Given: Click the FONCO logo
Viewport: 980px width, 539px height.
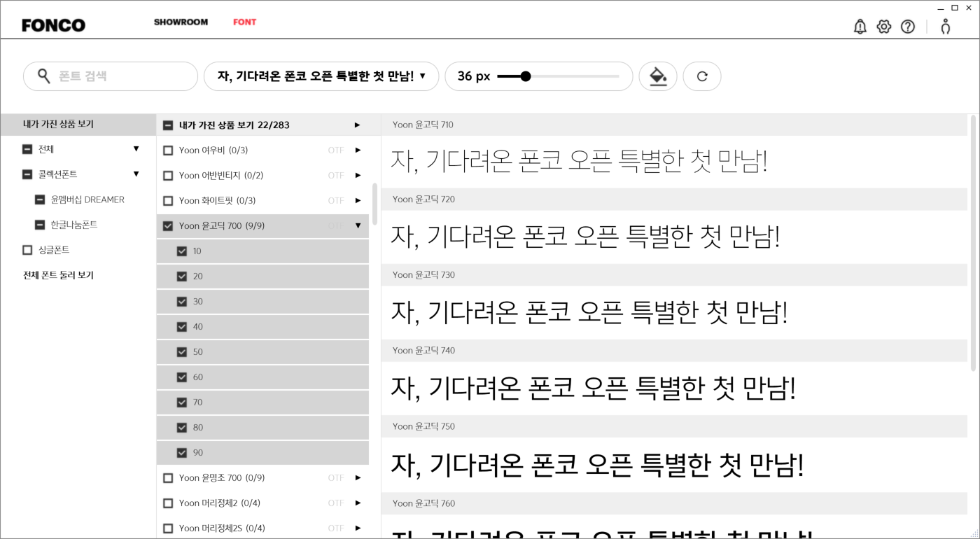Looking at the screenshot, I should pyautogui.click(x=53, y=25).
